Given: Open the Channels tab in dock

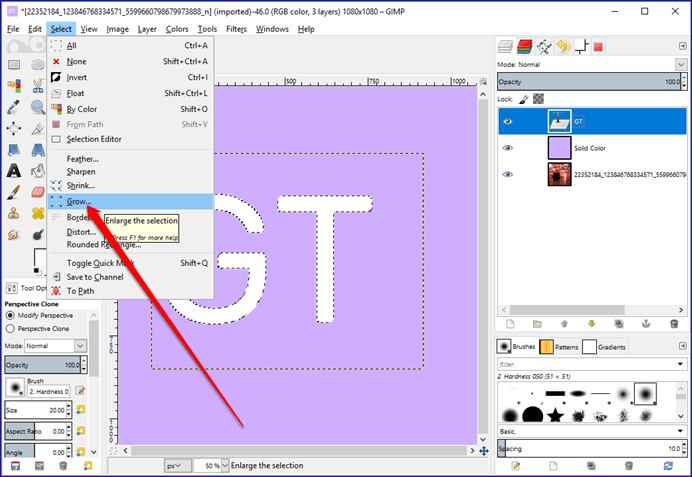Looking at the screenshot, I should 524,46.
